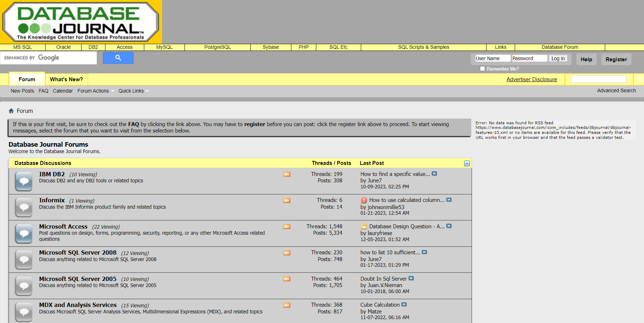Viewport: 644px width, 323px height.
Task: Enable the Remember Me checkbox
Action: coord(482,69)
